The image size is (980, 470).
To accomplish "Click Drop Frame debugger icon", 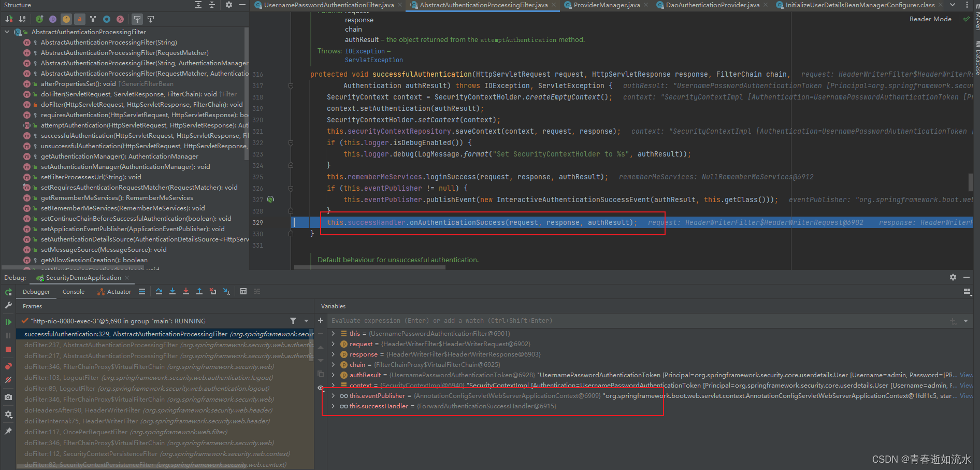I will click(213, 292).
